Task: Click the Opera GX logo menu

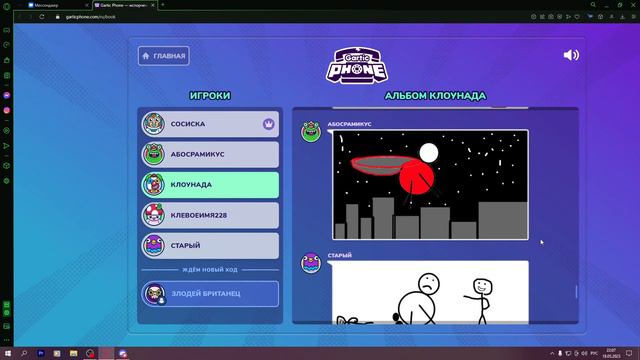Action: [x=7, y=6]
